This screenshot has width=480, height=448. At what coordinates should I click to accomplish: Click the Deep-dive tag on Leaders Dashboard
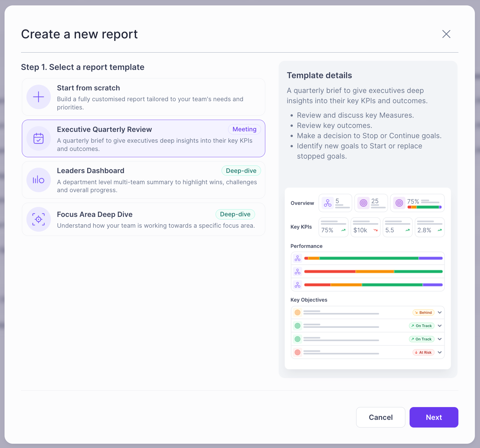click(x=241, y=171)
